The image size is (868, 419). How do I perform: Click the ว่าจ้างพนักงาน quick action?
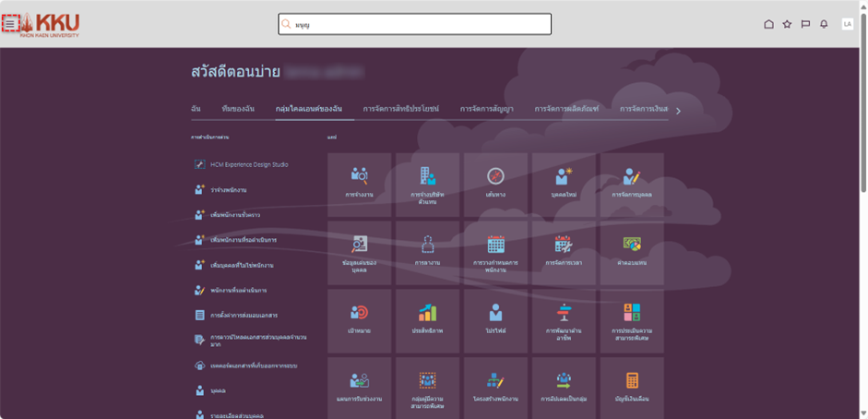point(228,189)
